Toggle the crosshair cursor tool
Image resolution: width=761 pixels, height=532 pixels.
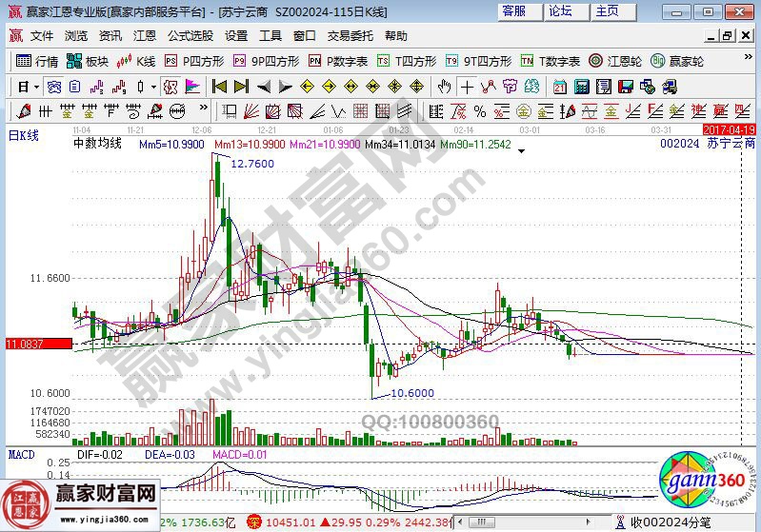[x=466, y=86]
